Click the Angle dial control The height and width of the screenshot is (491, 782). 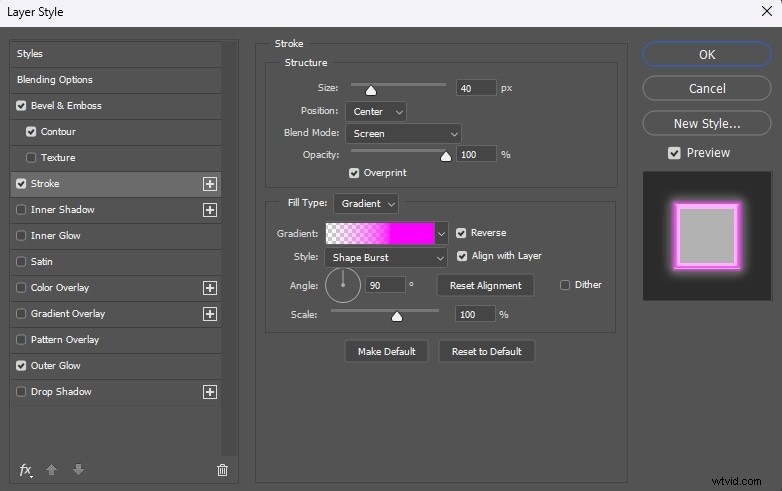(x=343, y=285)
